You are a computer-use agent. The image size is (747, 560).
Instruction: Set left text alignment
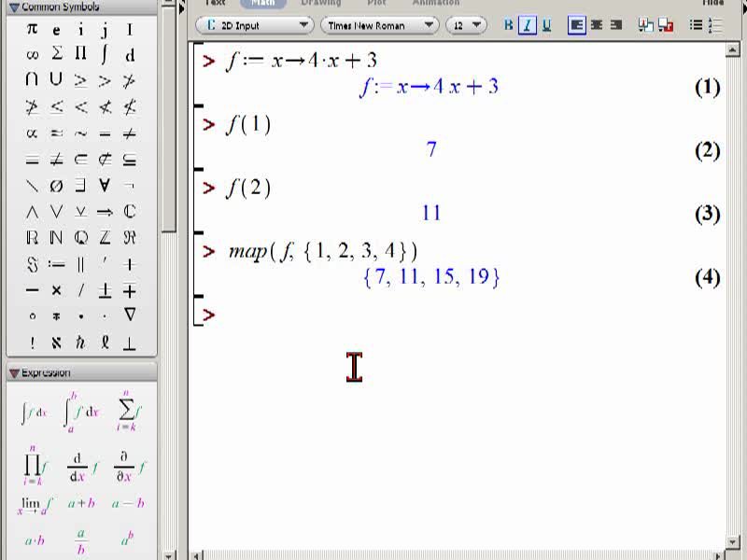pyautogui.click(x=576, y=25)
